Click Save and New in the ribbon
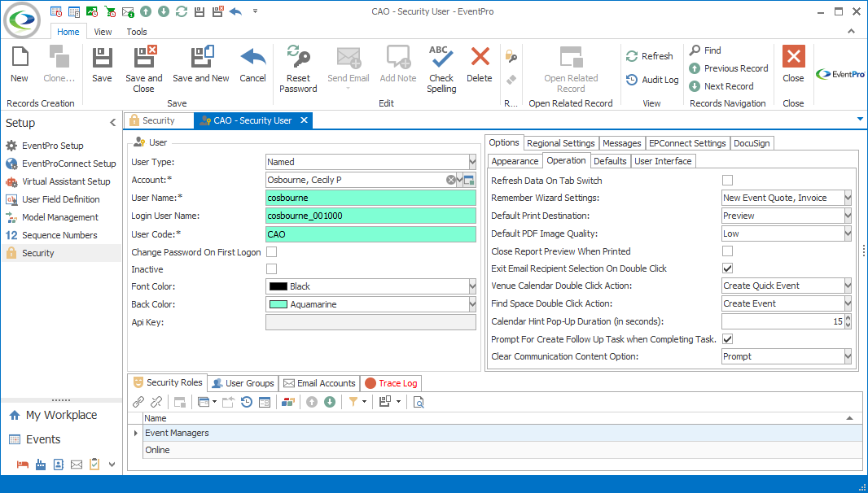This screenshot has width=868, height=493. [x=201, y=64]
